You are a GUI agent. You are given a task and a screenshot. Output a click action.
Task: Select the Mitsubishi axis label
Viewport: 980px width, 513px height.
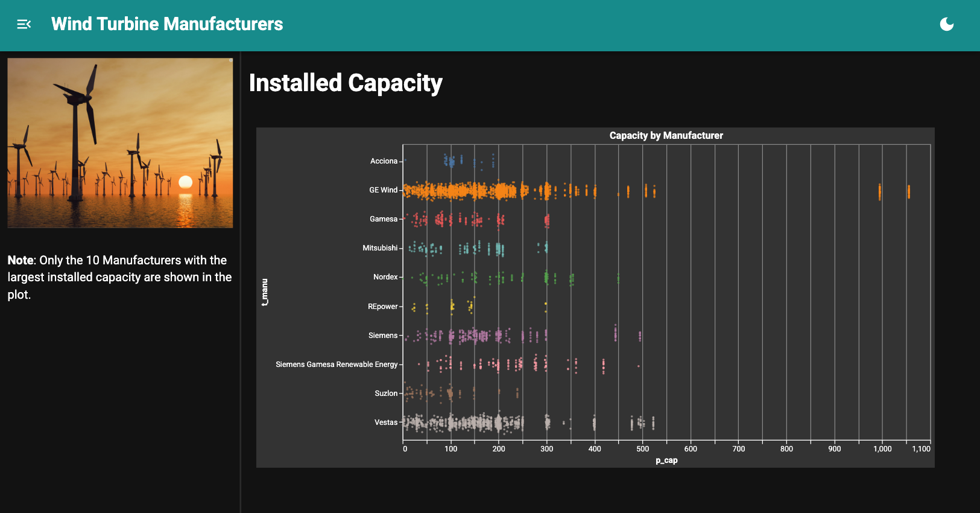pyautogui.click(x=380, y=248)
